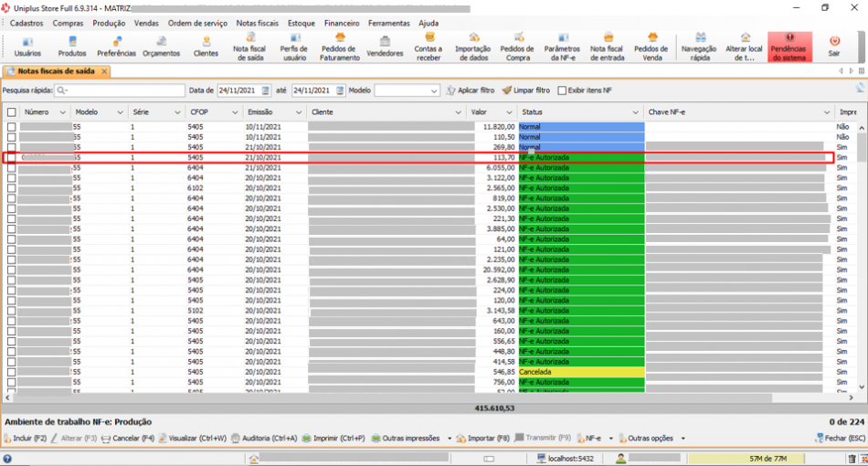Click Limpar filtro button
Screen dimensions: 868x466
[526, 90]
